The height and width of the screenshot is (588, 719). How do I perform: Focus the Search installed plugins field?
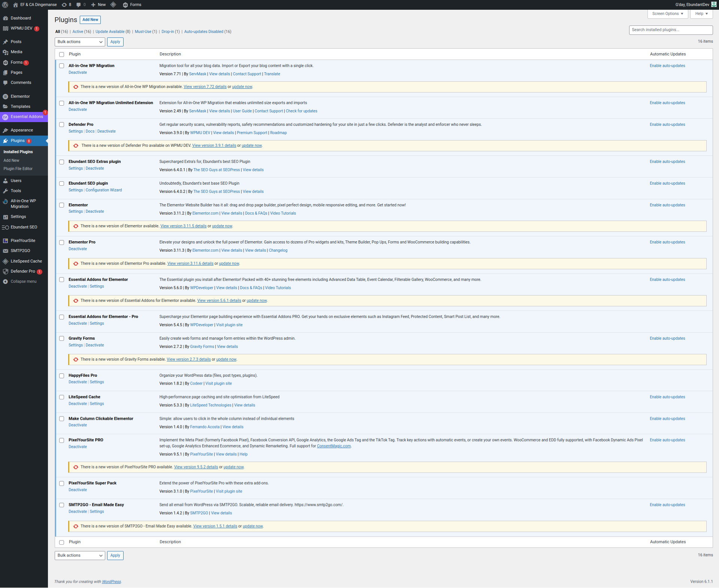[x=670, y=30]
